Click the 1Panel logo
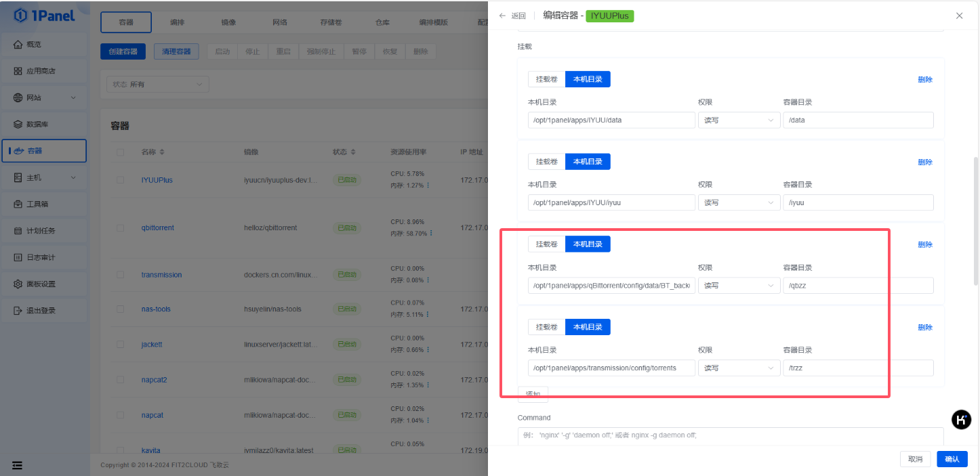The image size is (980, 476). coord(44,15)
